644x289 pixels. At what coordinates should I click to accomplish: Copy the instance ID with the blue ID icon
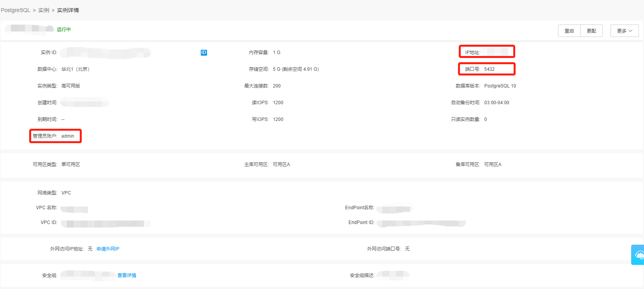pyautogui.click(x=204, y=53)
